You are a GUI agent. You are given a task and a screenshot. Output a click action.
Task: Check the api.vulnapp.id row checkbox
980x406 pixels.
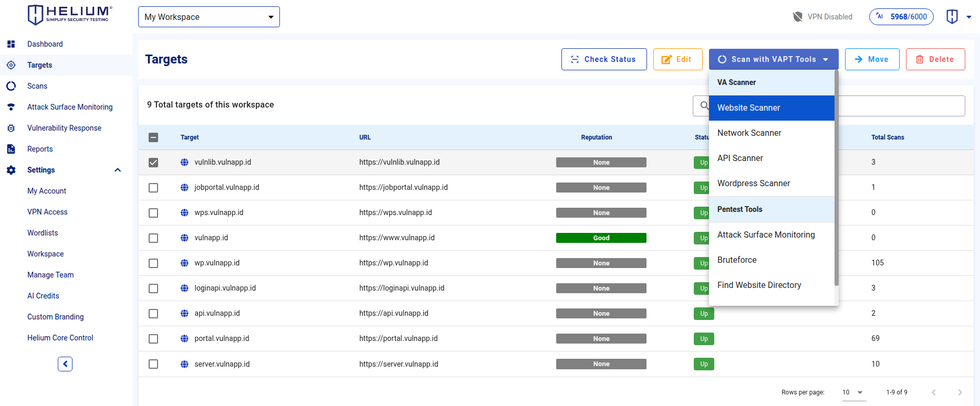[153, 314]
